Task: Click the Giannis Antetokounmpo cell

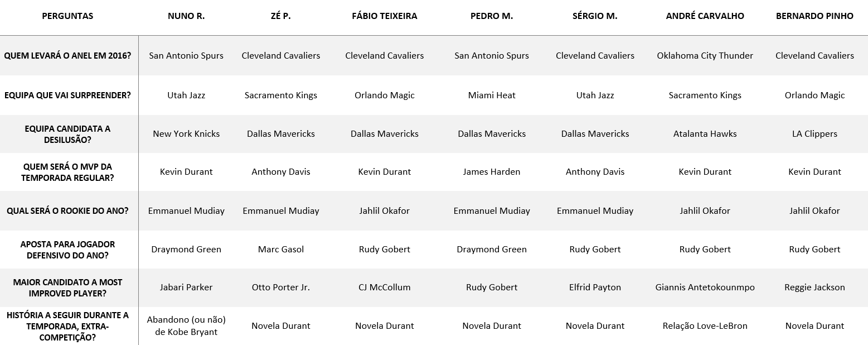Action: point(705,287)
